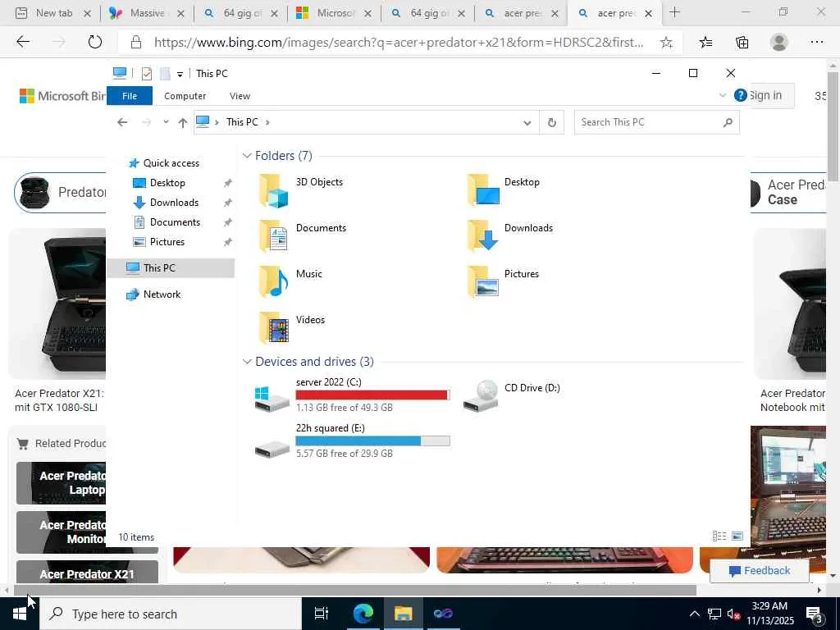Expand the Explorer ribbon

pyautogui.click(x=722, y=95)
